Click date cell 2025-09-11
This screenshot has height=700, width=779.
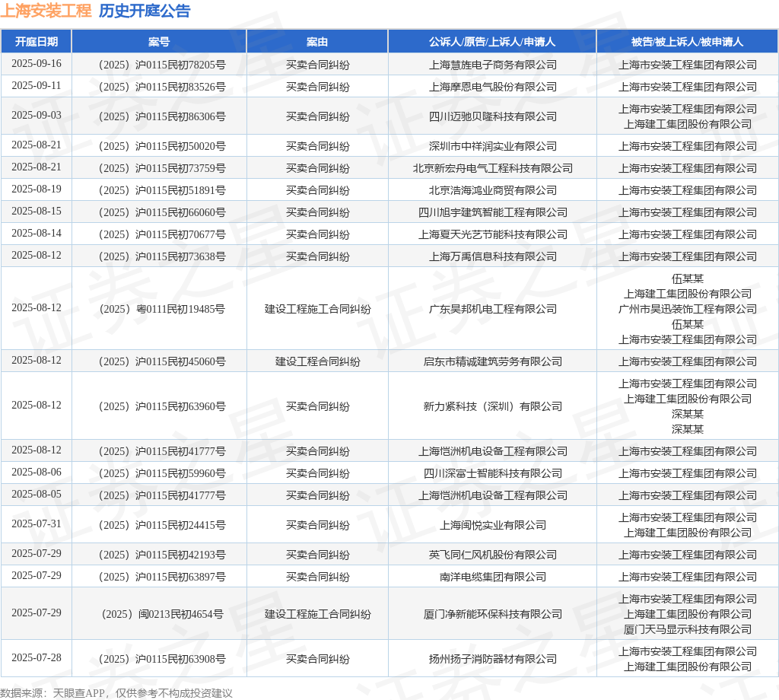pyautogui.click(x=37, y=85)
